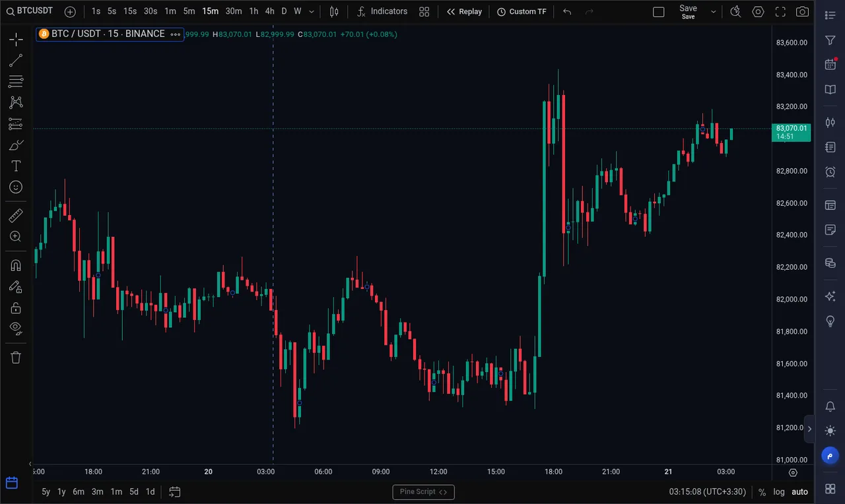The width and height of the screenshot is (845, 504).
Task: Switch to the 4h timeframe
Action: (x=269, y=12)
